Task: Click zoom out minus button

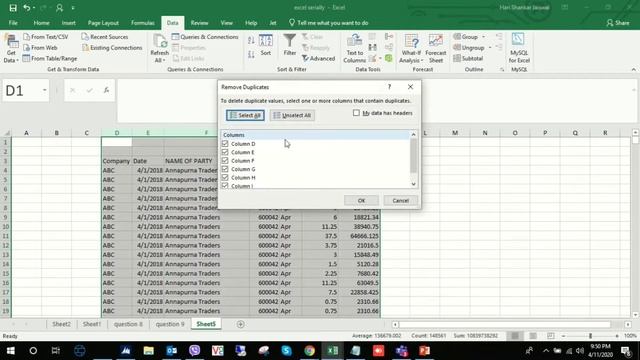Action: coord(563,336)
